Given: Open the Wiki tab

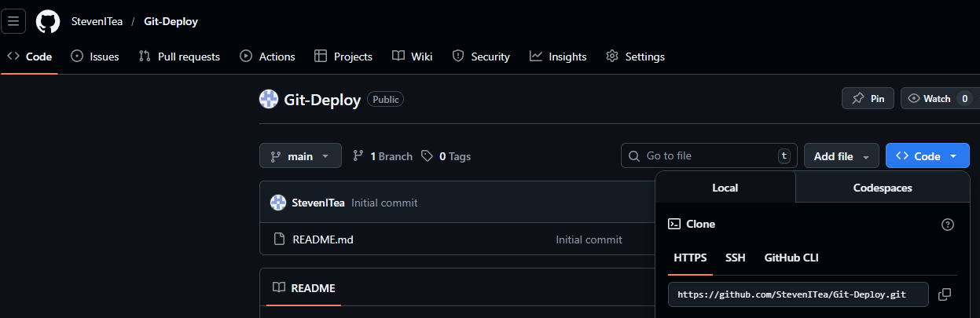Looking at the screenshot, I should 413,57.
